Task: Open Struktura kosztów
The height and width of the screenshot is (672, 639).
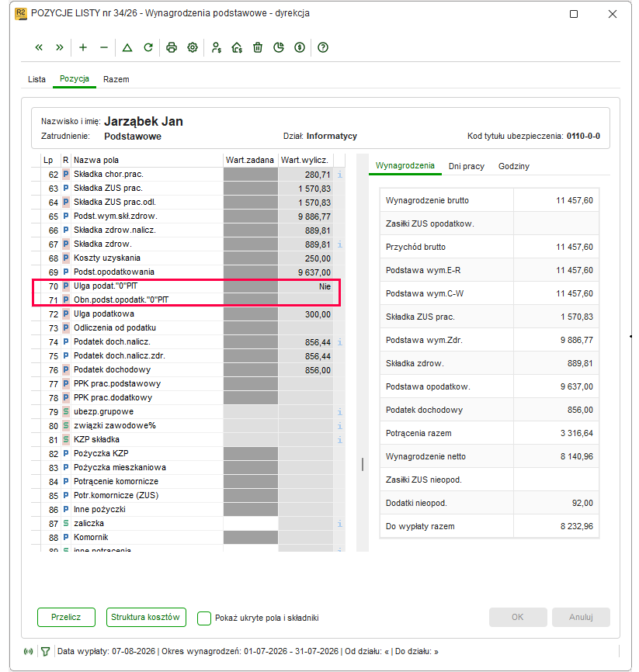Action: [x=146, y=617]
